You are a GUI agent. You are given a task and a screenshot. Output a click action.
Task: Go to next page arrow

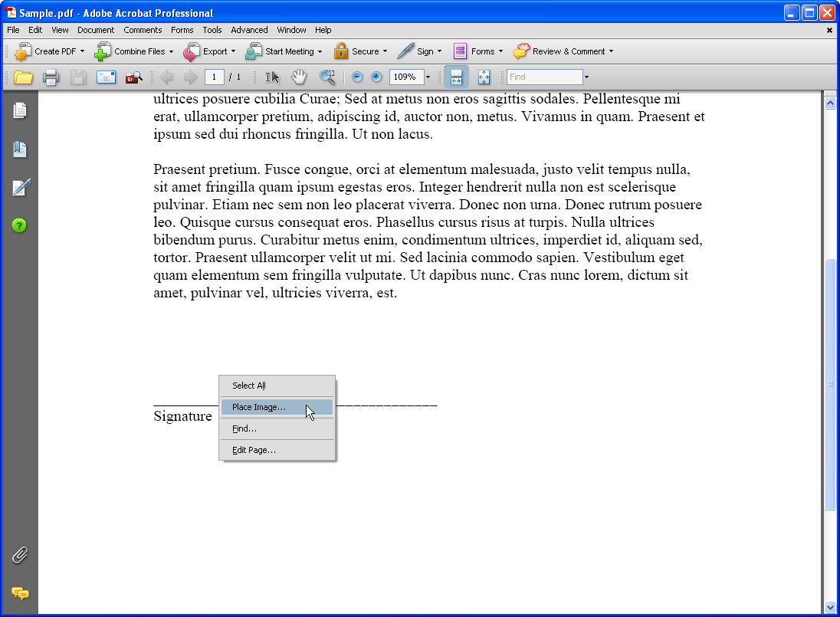pos(190,77)
